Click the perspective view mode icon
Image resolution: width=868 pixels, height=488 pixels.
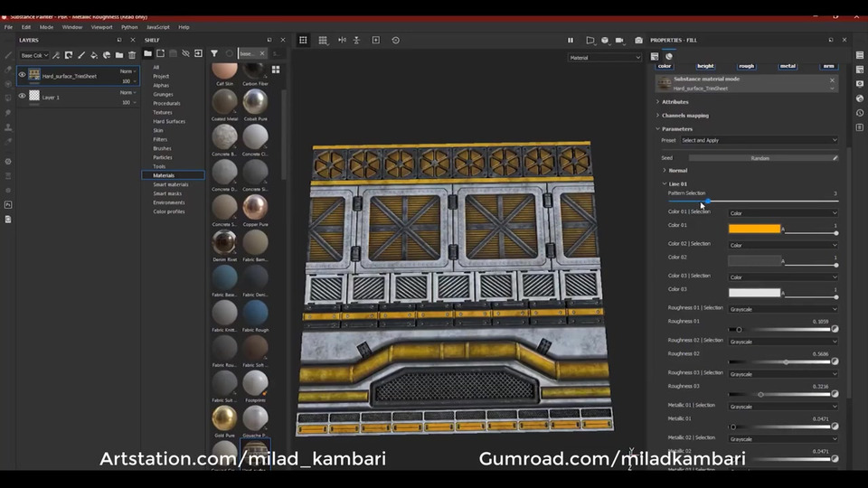pos(590,40)
